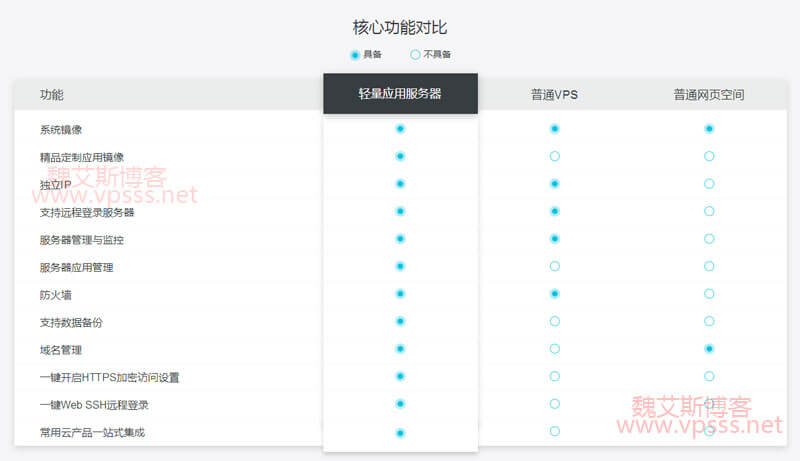Click the 功能 column header
The width and height of the screenshot is (800, 461).
click(52, 95)
